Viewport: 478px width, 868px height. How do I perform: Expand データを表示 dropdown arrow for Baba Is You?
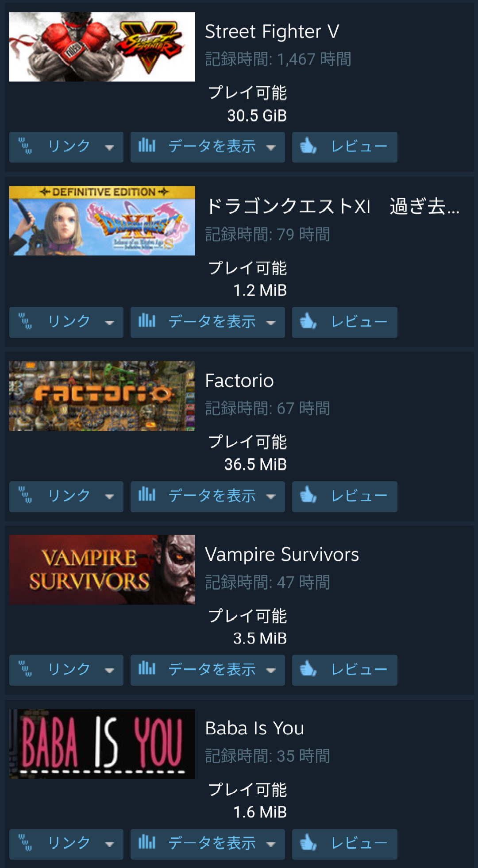coord(271,845)
